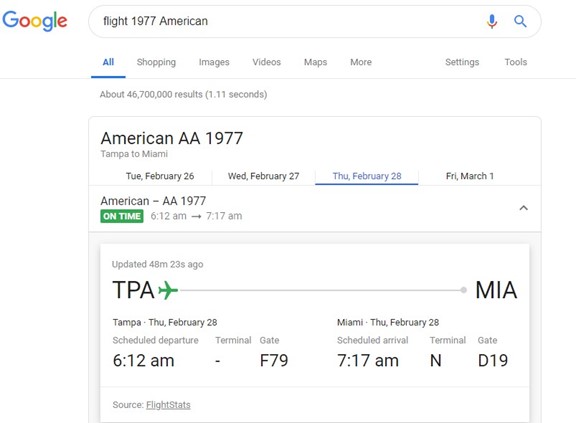Viewport: 576px width, 423px height.
Task: Collapse the AA 1977 flight details chevron
Action: click(523, 208)
